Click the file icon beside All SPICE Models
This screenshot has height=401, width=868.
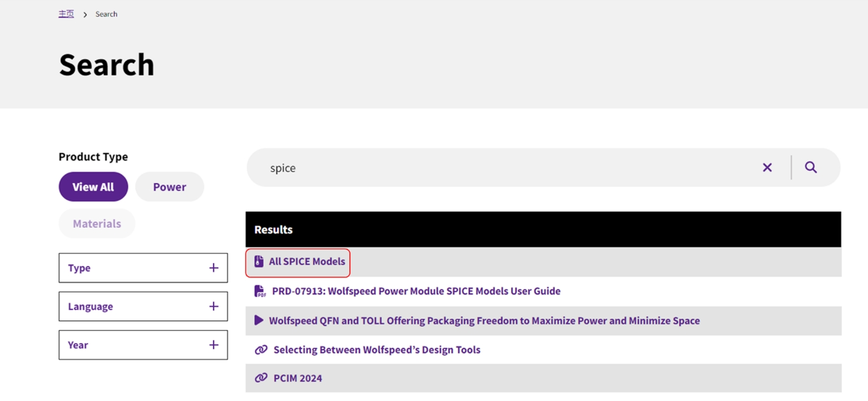[x=259, y=261]
